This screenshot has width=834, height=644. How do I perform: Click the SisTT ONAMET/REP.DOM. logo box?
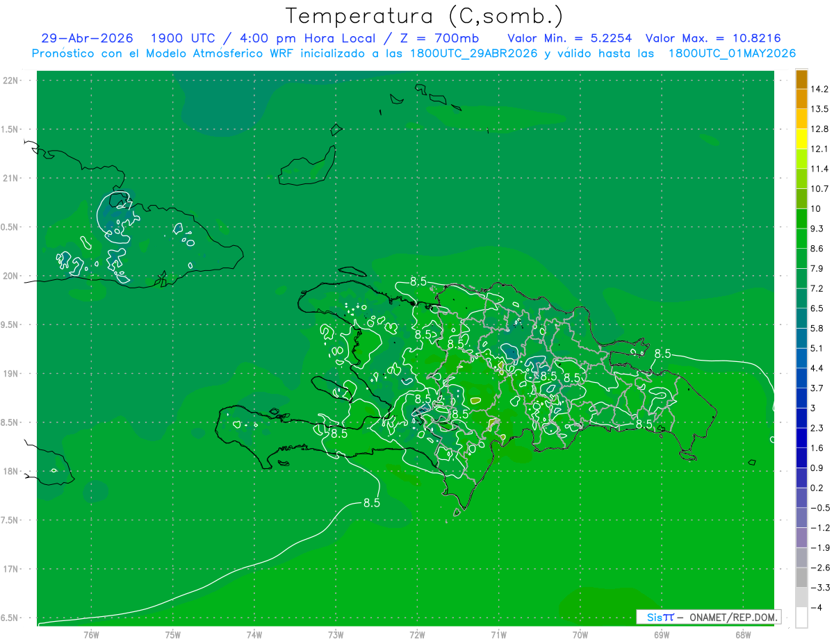[x=709, y=617]
